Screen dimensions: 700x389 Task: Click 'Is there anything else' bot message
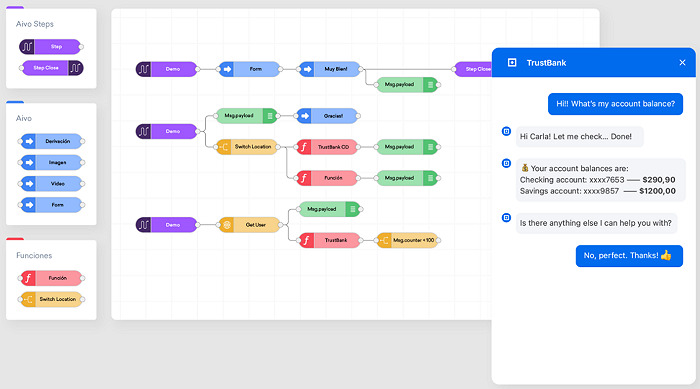point(596,223)
